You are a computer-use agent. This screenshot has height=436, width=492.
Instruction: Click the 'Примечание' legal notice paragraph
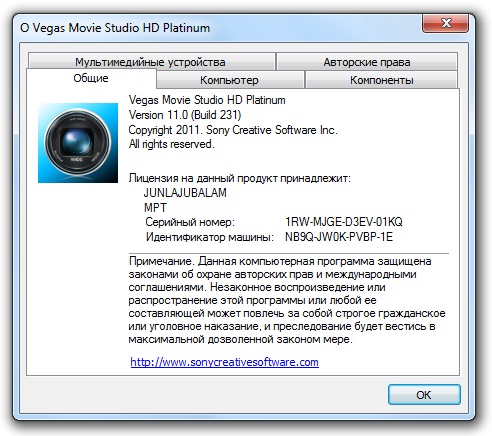(287, 300)
